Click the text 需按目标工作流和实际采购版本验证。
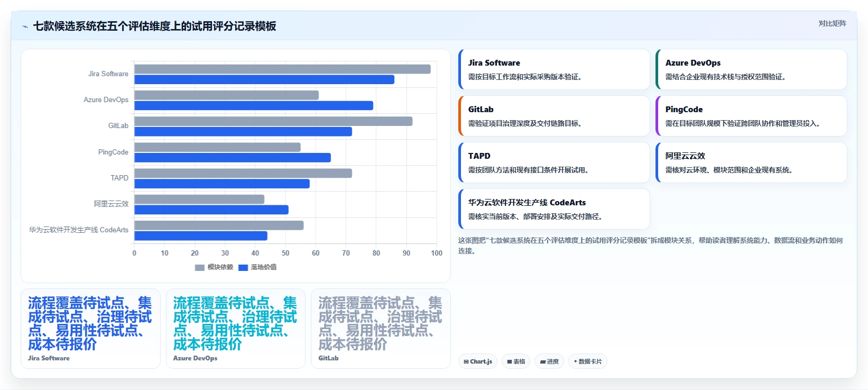This screenshot has width=868, height=390. [x=526, y=77]
